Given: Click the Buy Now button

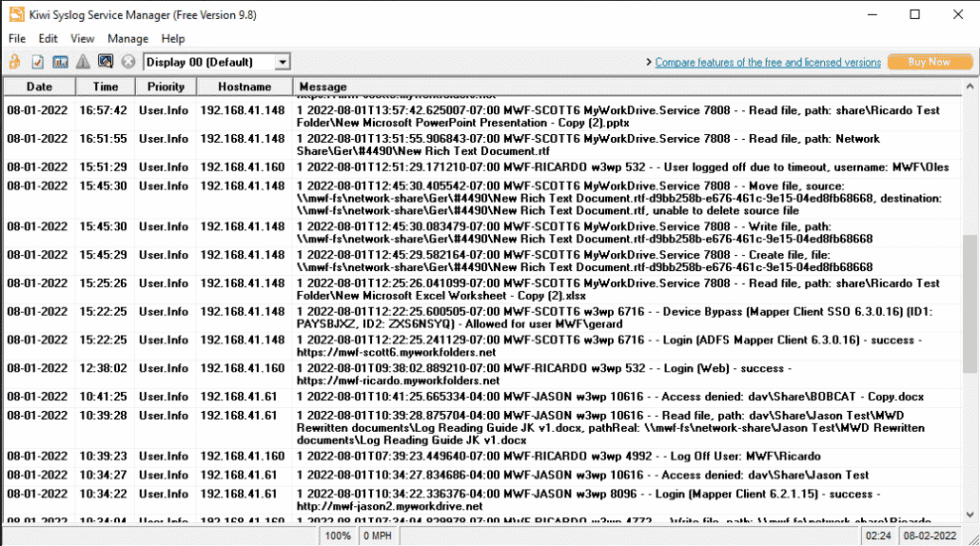Looking at the screenshot, I should (929, 63).
